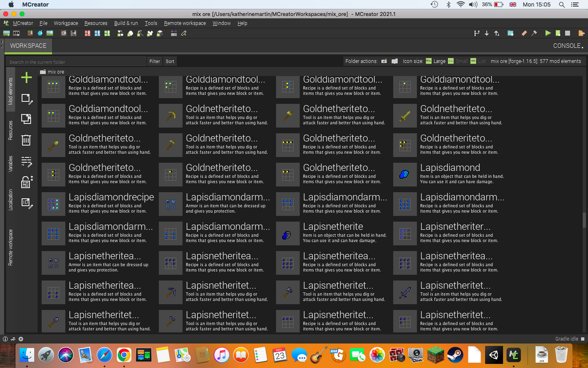
Task: Switch icon size to Small
Action: [x=458, y=61]
